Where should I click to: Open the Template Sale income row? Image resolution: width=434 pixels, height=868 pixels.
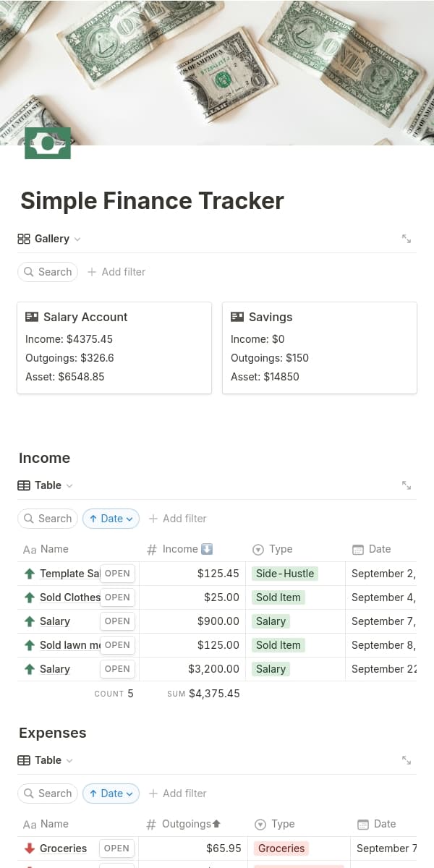(x=117, y=574)
